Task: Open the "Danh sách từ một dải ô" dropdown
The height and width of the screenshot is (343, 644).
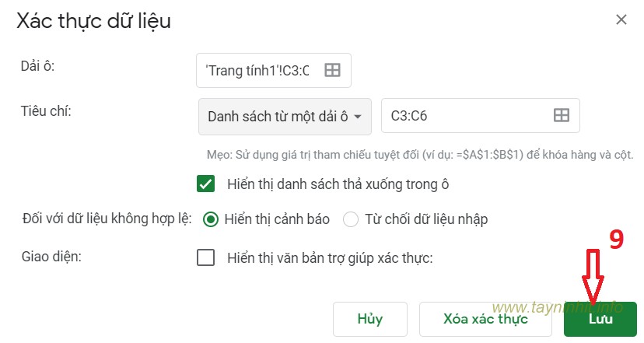Action: pos(285,117)
